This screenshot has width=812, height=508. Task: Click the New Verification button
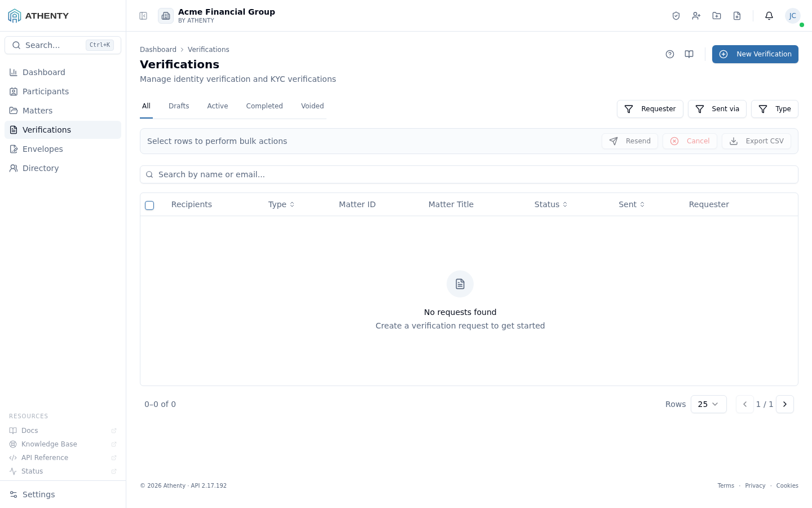point(755,54)
